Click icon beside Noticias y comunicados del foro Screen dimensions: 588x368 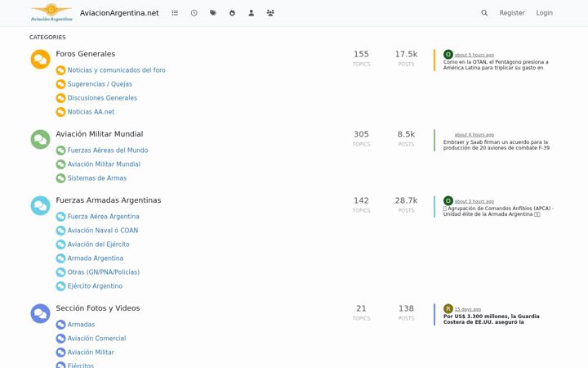pyautogui.click(x=60, y=70)
